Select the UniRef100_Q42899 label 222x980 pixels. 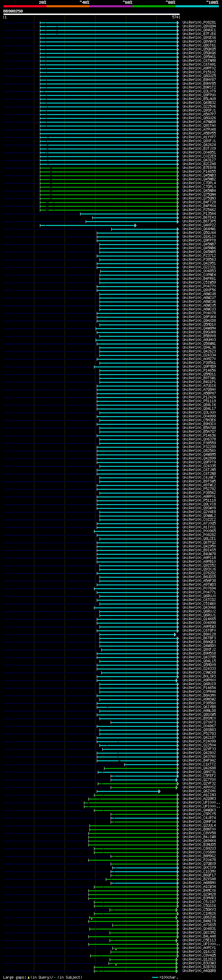[199, 459]
